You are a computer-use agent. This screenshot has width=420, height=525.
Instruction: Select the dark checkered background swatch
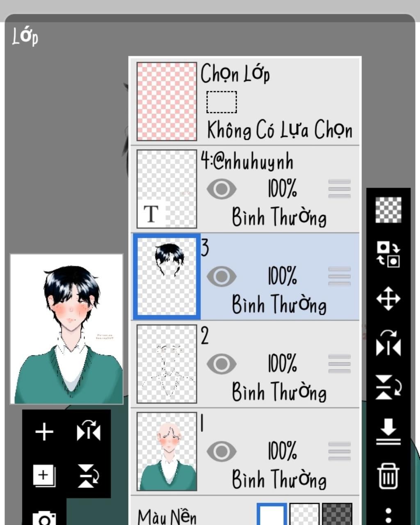coord(337,514)
